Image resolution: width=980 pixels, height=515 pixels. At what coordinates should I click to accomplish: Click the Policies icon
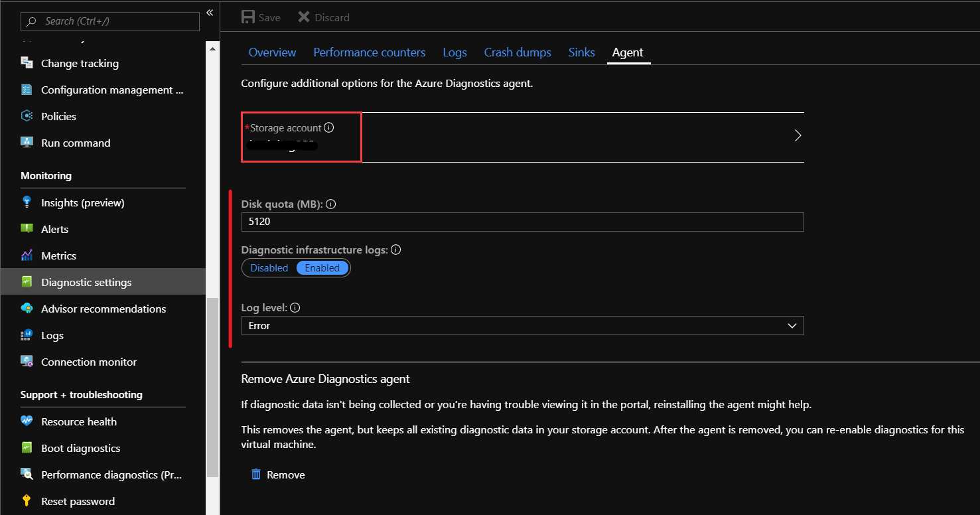[x=27, y=116]
